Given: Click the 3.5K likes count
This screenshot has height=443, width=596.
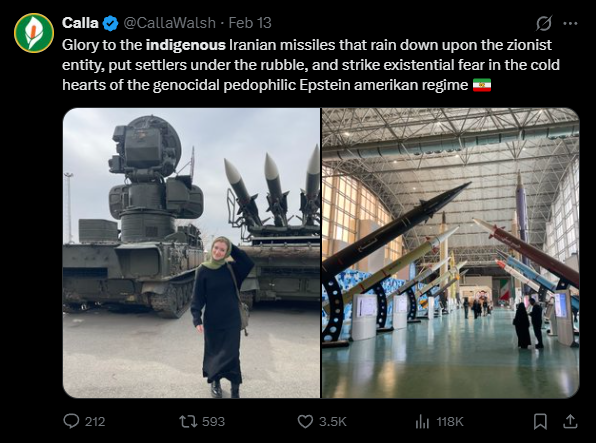Looking at the screenshot, I should 333,421.
